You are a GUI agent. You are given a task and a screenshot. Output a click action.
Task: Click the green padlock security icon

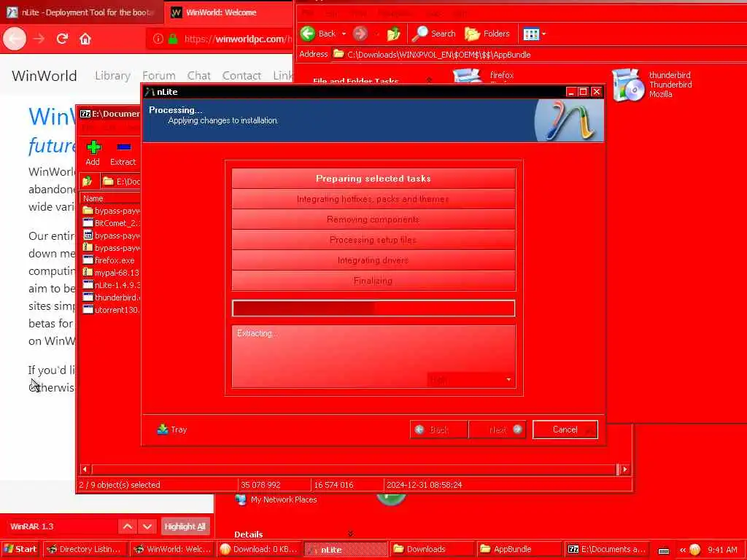click(x=173, y=39)
